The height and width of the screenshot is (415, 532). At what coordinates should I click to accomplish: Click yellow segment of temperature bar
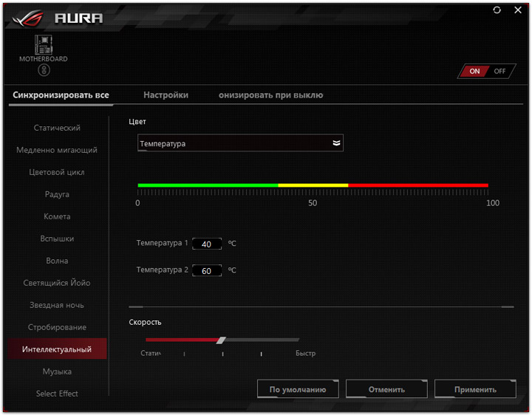pyautogui.click(x=313, y=185)
